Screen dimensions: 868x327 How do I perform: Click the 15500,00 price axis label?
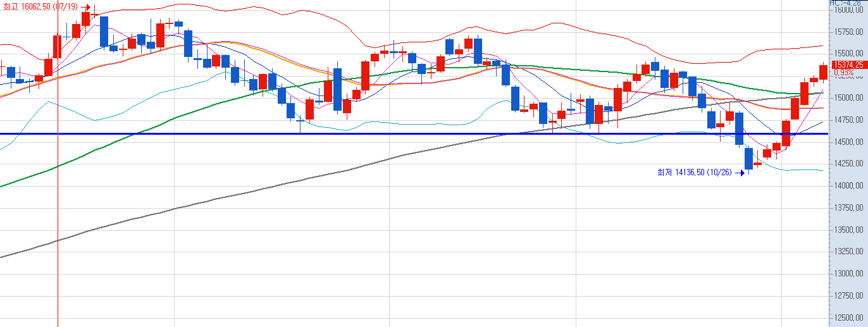pyautogui.click(x=848, y=54)
